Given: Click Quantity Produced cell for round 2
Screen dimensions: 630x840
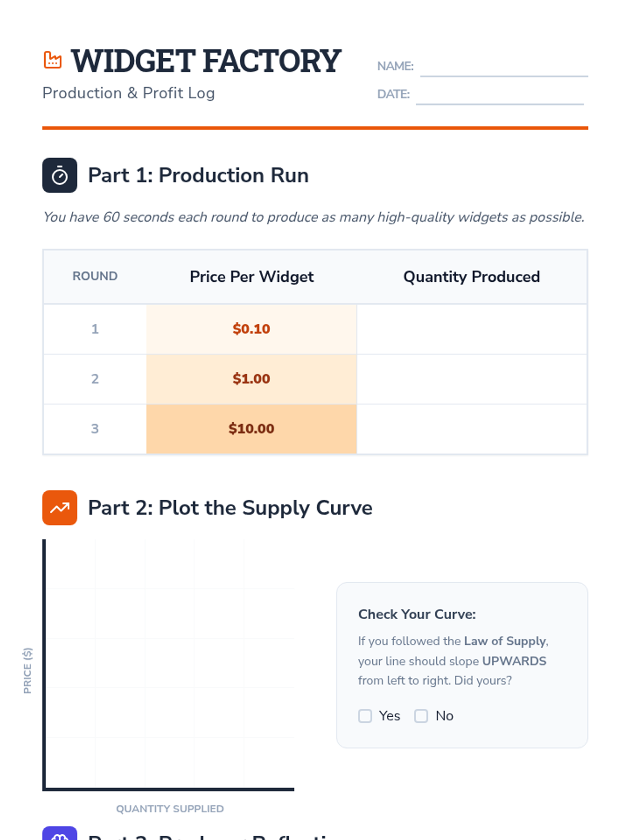Looking at the screenshot, I should (x=471, y=379).
